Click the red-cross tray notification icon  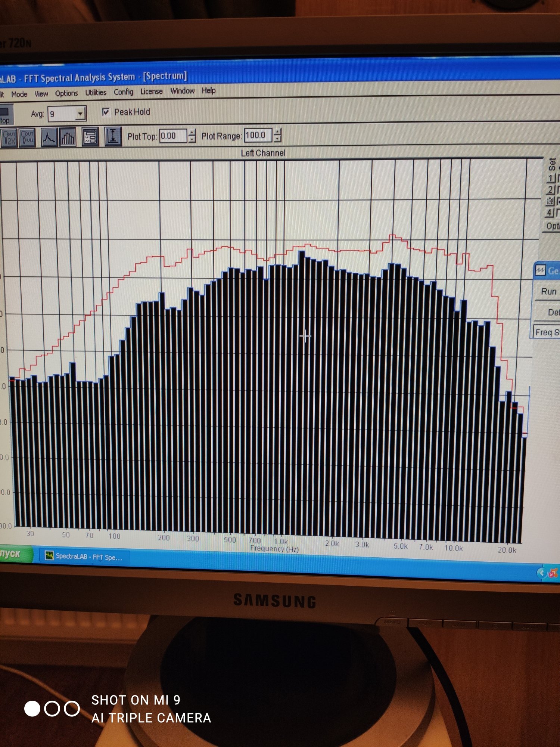pyautogui.click(x=553, y=573)
